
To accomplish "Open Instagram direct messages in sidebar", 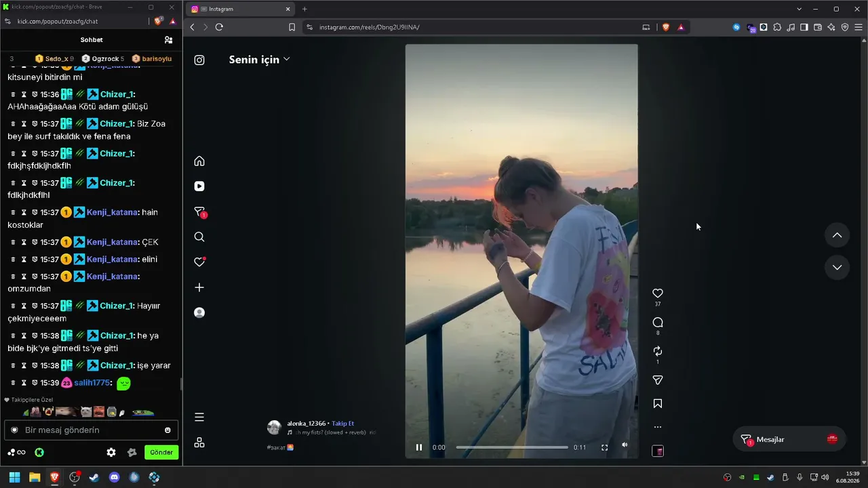I will [x=199, y=212].
